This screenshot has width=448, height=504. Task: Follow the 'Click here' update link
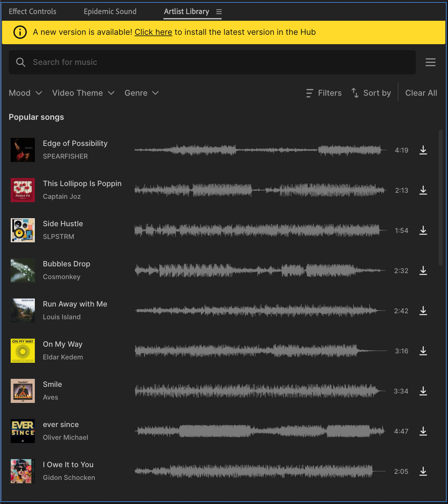click(x=153, y=32)
